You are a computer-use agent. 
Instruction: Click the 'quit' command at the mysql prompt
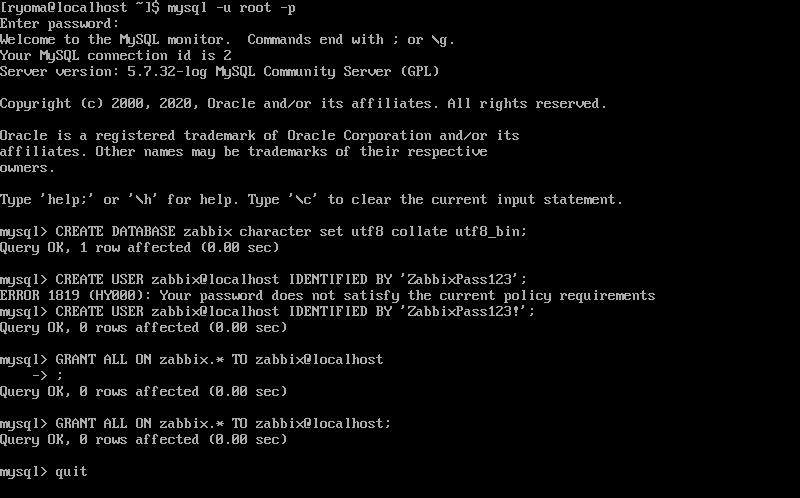pyautogui.click(x=71, y=472)
